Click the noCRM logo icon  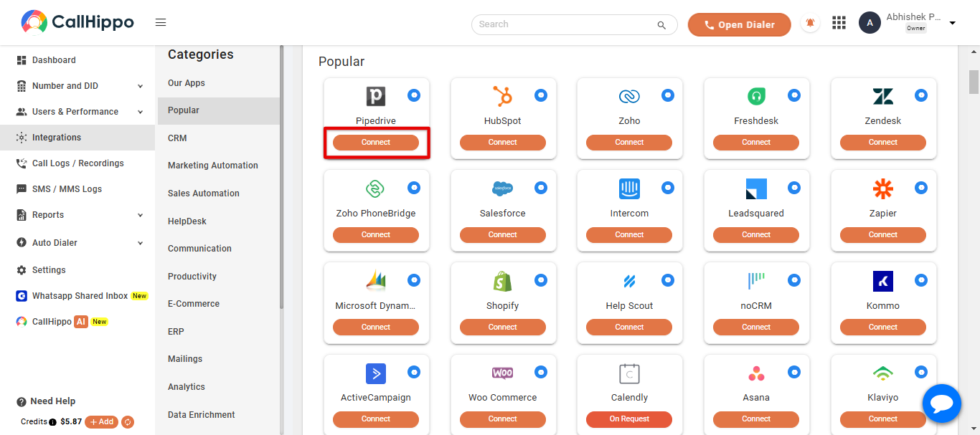tap(756, 281)
